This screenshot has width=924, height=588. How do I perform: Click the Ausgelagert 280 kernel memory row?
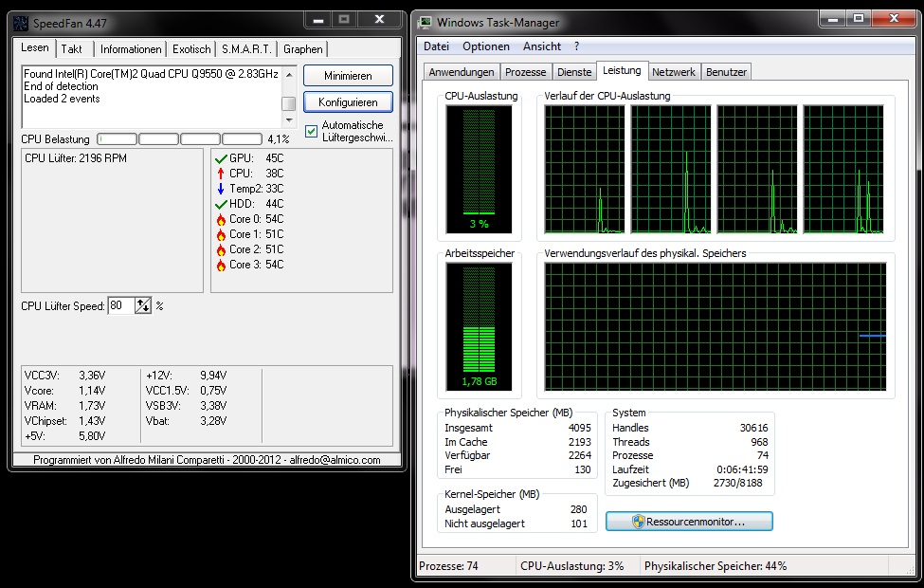pyautogui.click(x=516, y=509)
